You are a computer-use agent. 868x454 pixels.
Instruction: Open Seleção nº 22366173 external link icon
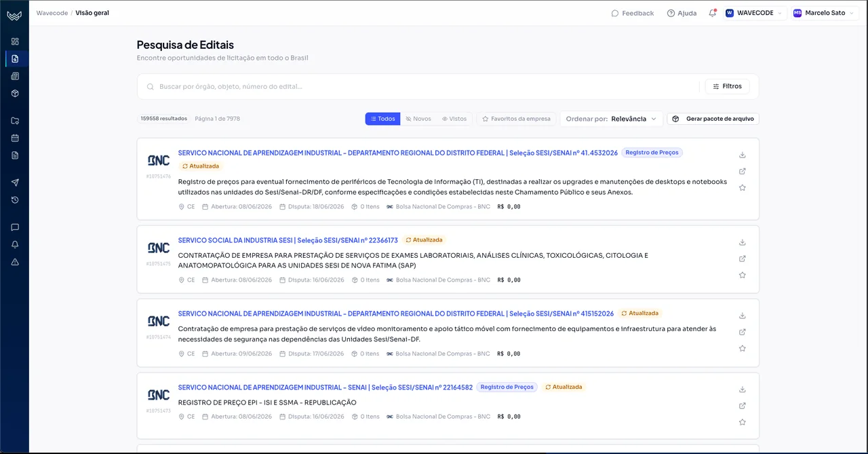(743, 259)
